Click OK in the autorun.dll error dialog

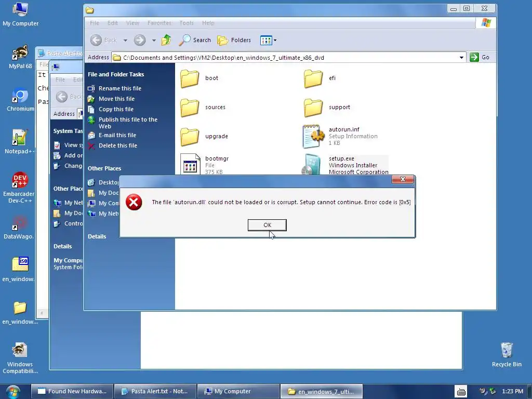coord(267,225)
